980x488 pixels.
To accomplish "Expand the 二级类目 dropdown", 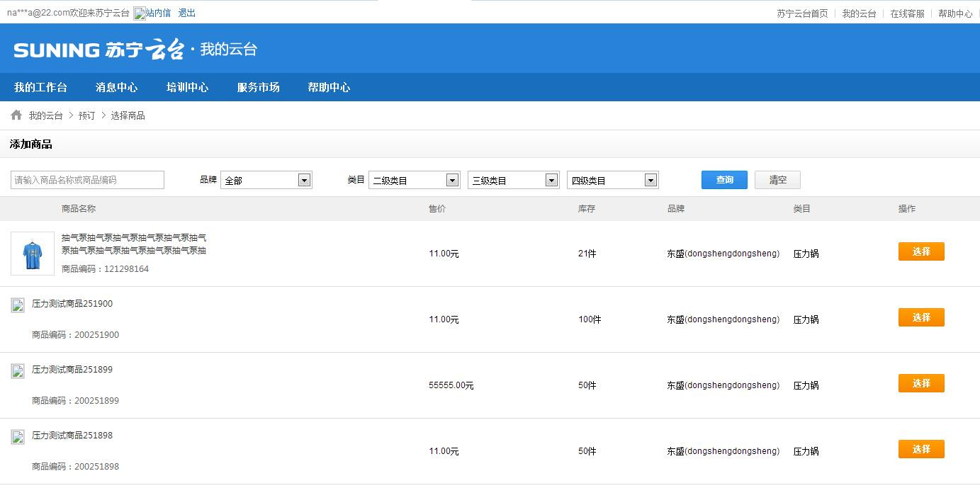I will click(415, 180).
